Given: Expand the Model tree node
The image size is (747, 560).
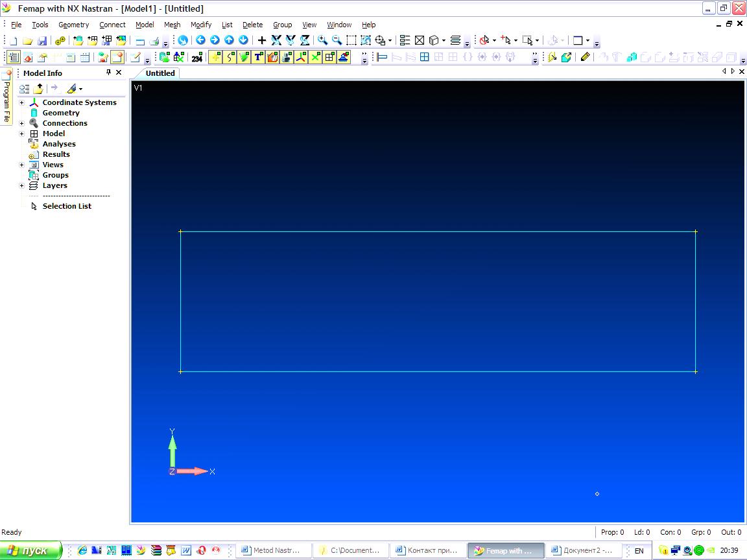Looking at the screenshot, I should 21,134.
